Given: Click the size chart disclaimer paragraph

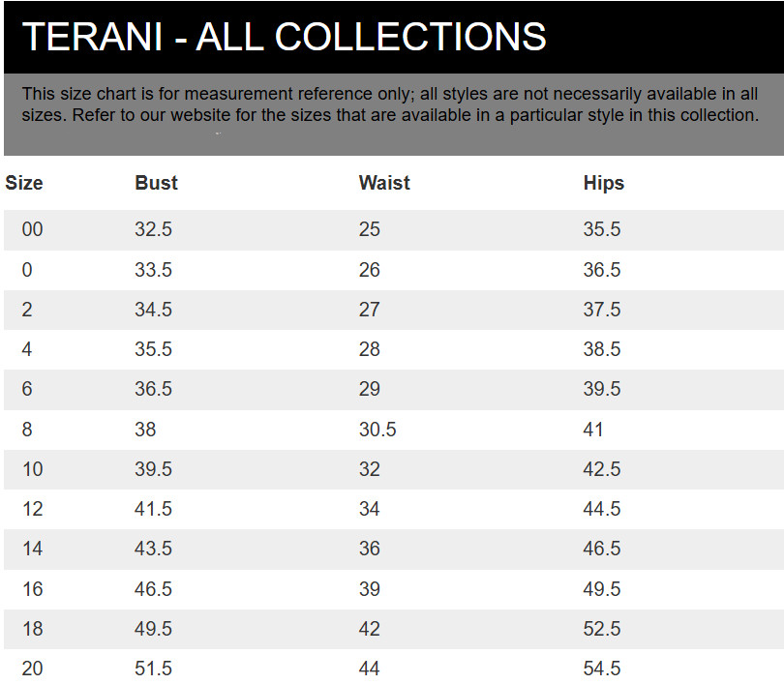Looking at the screenshot, I should coord(389,104).
